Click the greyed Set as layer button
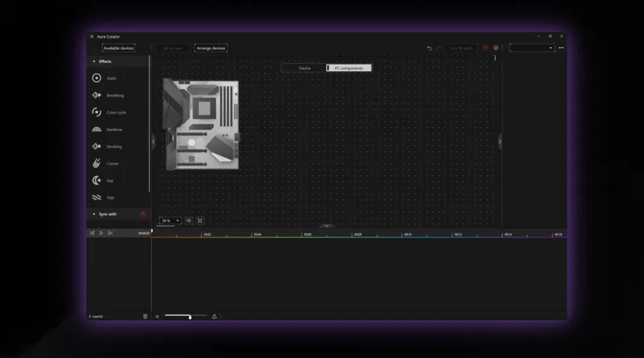Screen dimensions: 644x358 click(172, 48)
